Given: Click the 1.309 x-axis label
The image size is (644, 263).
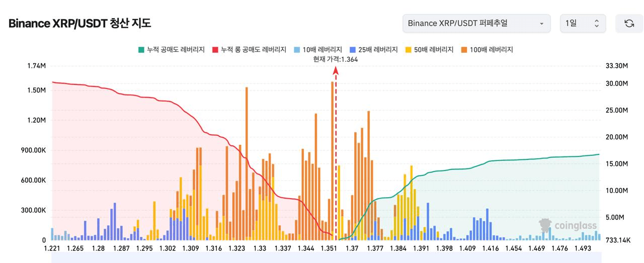Looking at the screenshot, I should point(191,248).
